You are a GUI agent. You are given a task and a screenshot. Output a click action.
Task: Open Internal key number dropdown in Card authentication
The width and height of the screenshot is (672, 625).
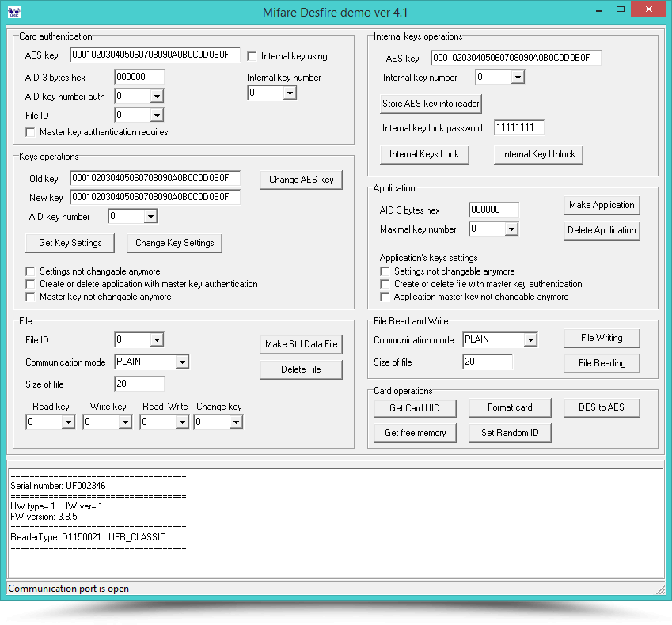pos(290,93)
